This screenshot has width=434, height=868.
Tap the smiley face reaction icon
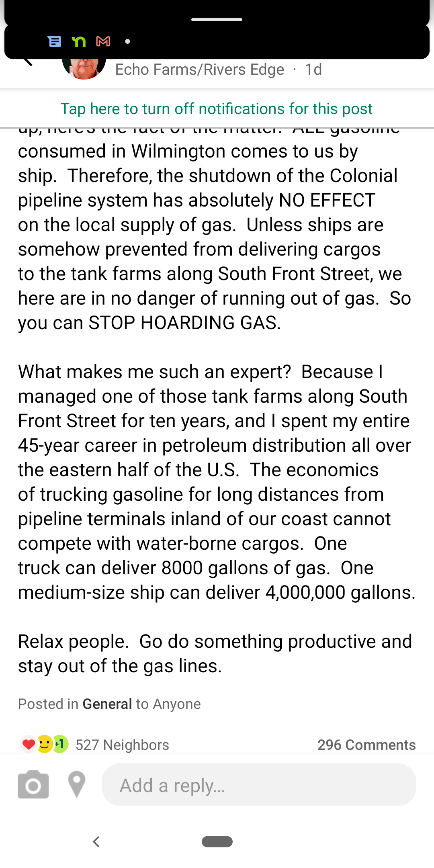(x=45, y=745)
